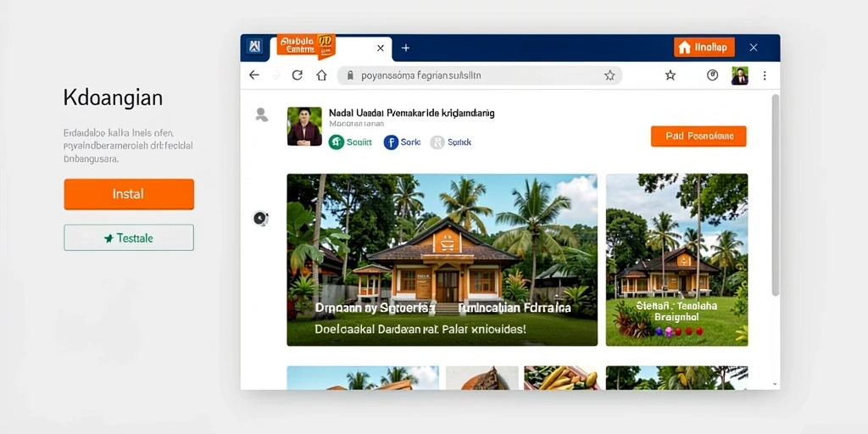Click the vertical page scrollbar

(776, 194)
